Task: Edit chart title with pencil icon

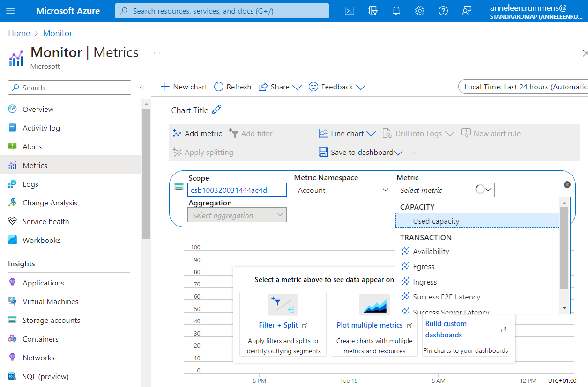Action: (216, 110)
